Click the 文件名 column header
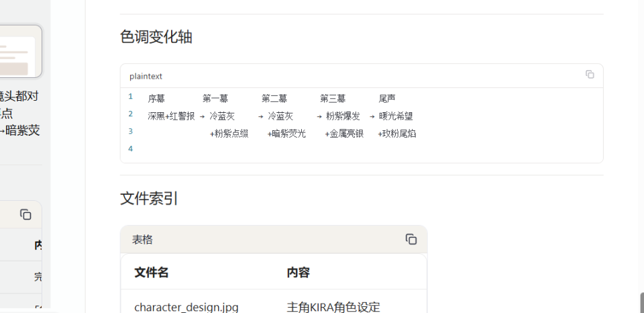Screen dimensions: 644x313 click(x=151, y=272)
